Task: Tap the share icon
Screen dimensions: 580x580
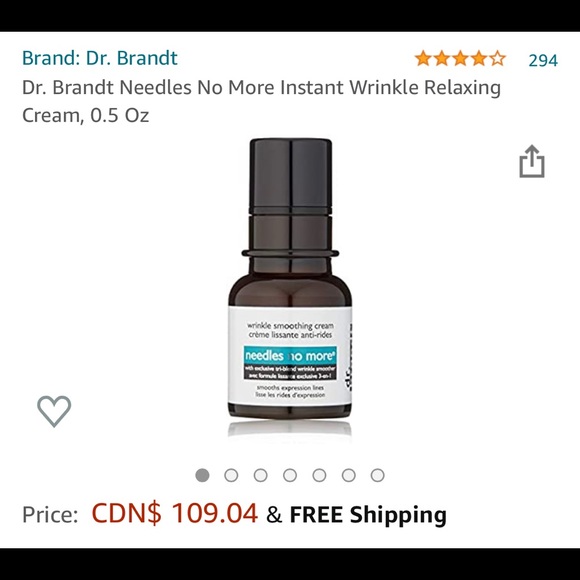Action: pyautogui.click(x=532, y=161)
